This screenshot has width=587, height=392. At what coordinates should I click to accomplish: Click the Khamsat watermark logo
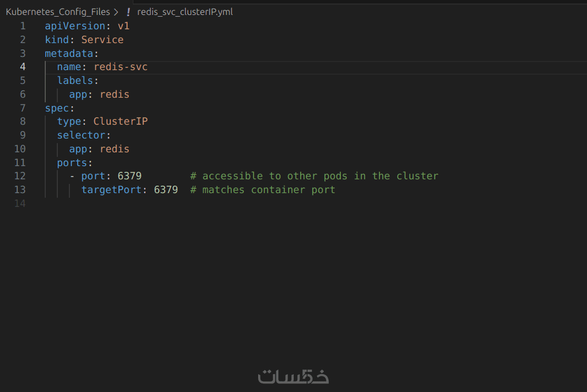coord(293,377)
